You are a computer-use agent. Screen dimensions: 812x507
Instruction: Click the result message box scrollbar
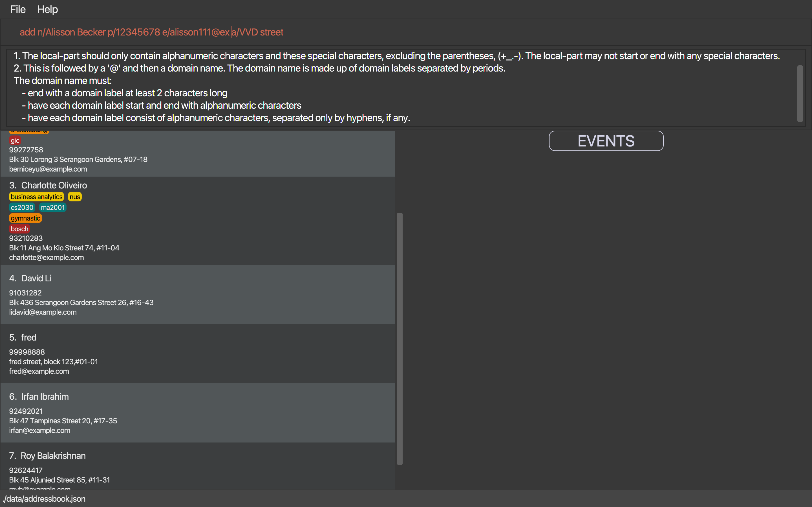click(x=800, y=93)
